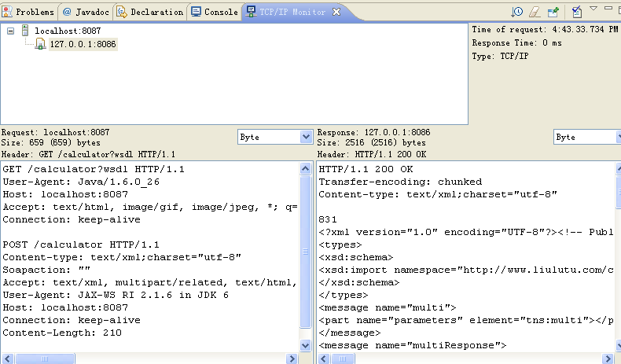Click the 'Header: GET /calculator?wsdl HTTP/1.1' label
Screen dimensions: 621x364
click(x=88, y=154)
